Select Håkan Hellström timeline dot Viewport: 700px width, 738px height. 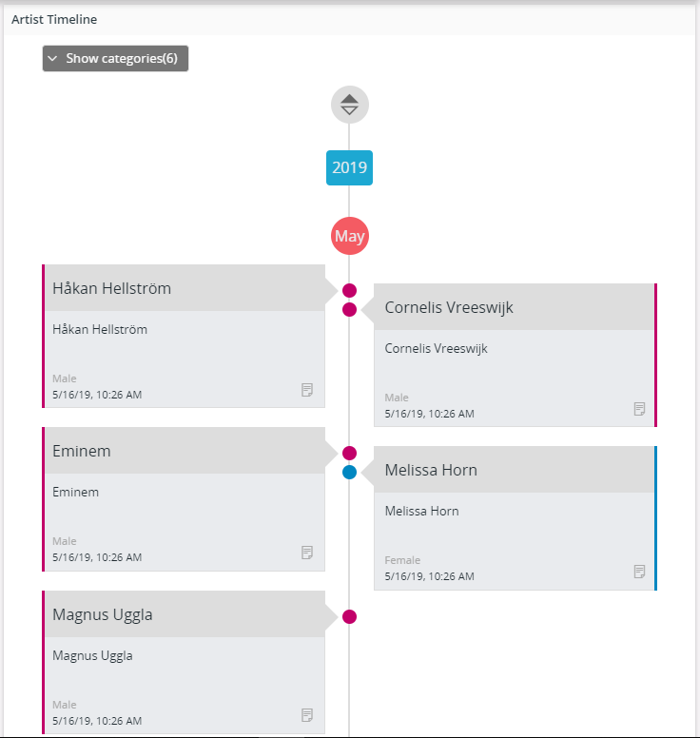tap(349, 290)
